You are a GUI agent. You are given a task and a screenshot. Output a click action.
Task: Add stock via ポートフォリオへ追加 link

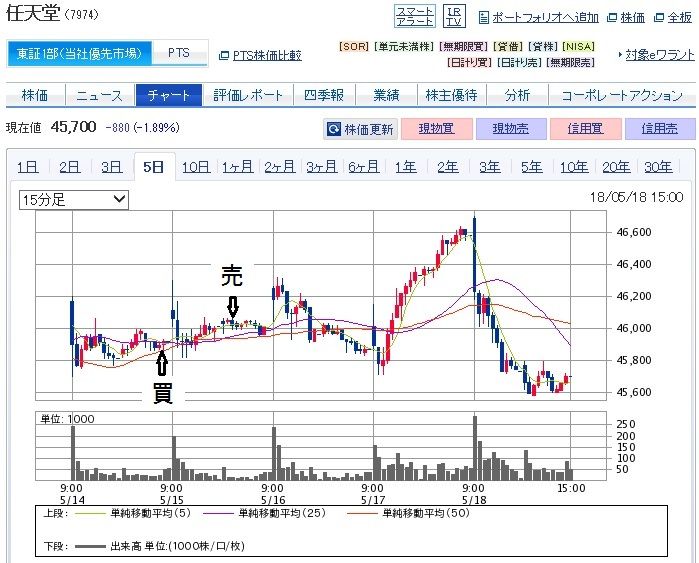[545, 18]
